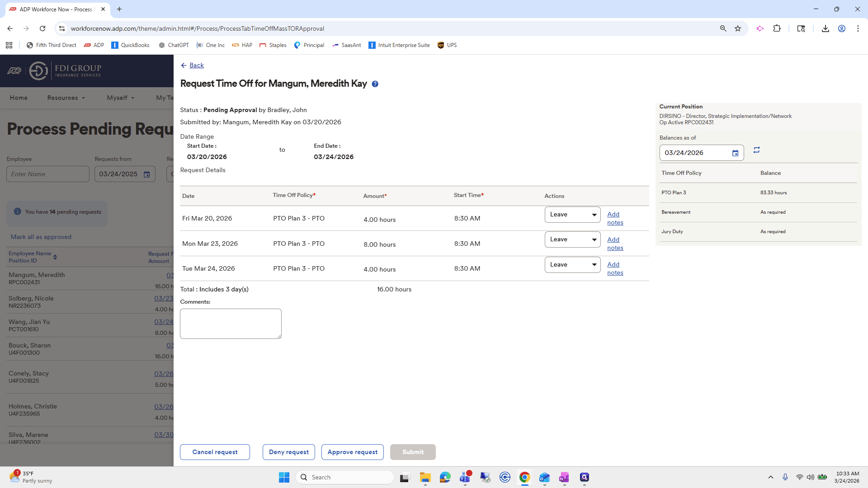Click inside the Comments text box
This screenshot has height=488, width=868.
(231, 324)
